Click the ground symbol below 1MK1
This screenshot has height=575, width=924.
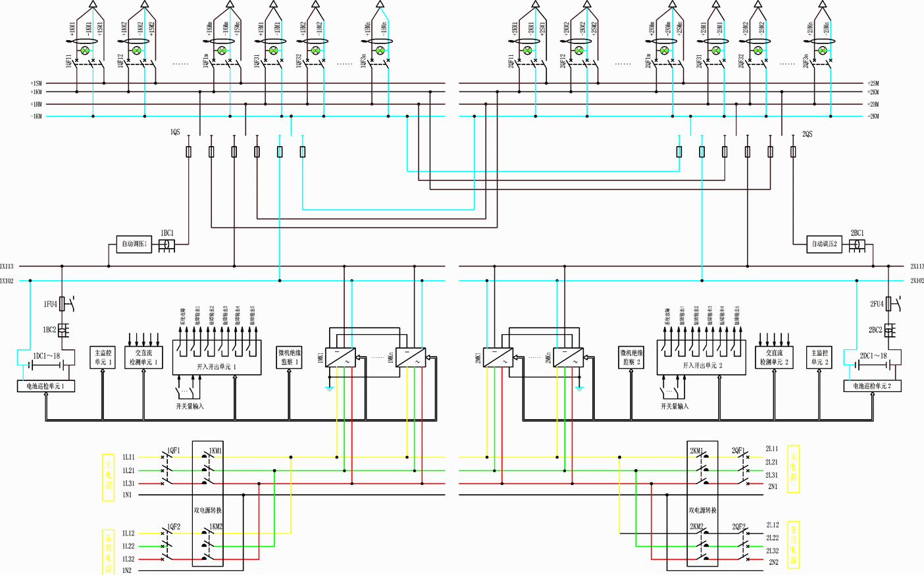point(330,389)
